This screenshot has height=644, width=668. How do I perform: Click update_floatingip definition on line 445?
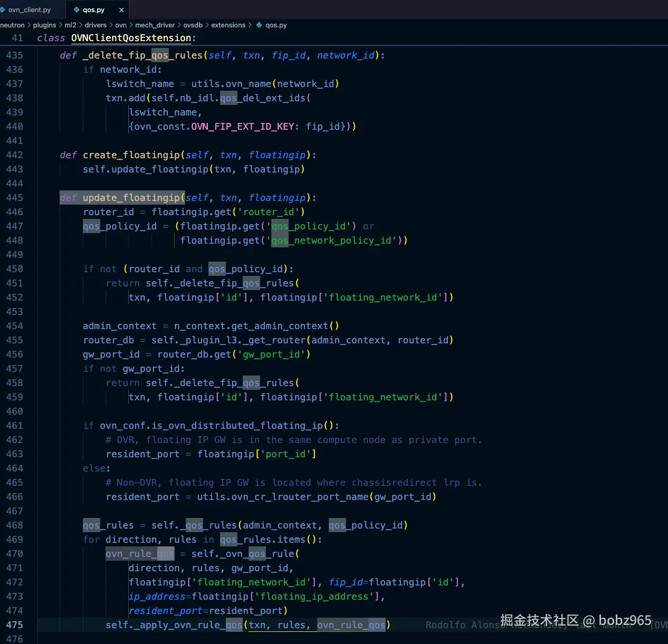(x=131, y=198)
